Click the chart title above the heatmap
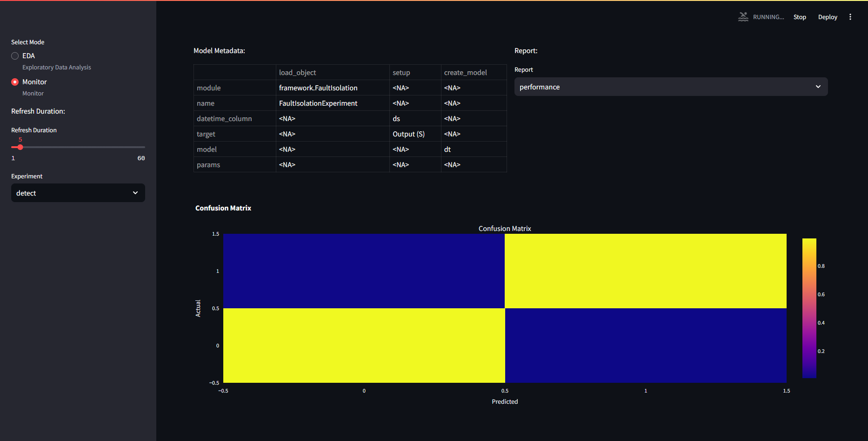Screen dimensions: 868x441 click(505, 228)
